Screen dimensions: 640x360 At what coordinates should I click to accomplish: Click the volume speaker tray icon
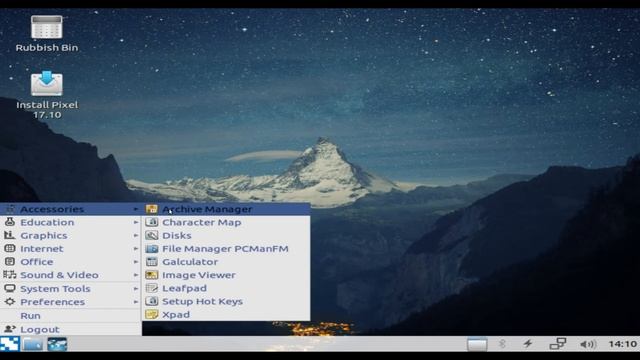[588, 344]
